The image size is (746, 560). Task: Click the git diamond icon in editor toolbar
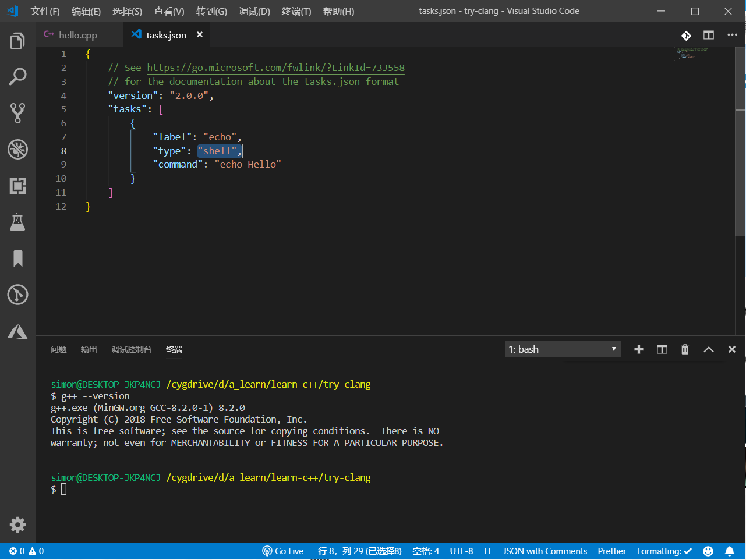coord(686,36)
